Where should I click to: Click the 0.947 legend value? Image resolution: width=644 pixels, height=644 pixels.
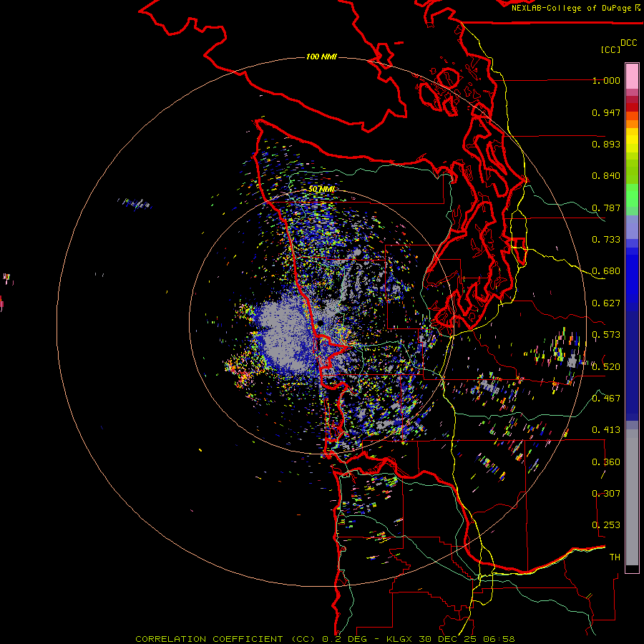tap(606, 112)
